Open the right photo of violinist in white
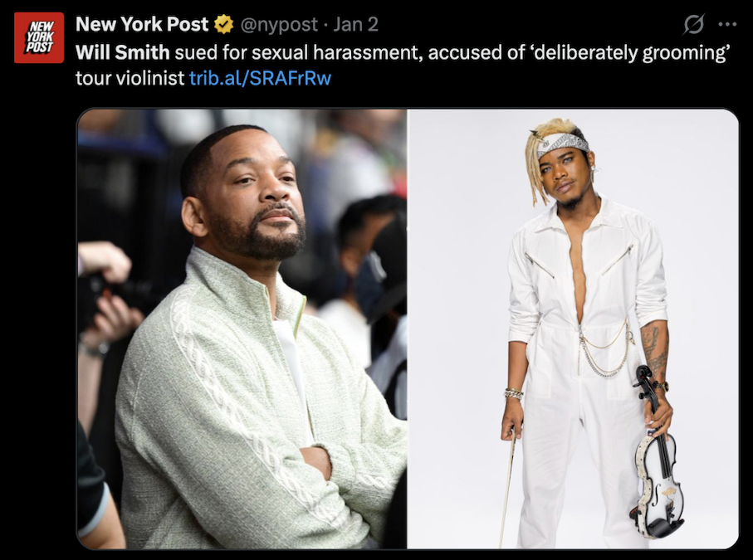 coord(573,329)
